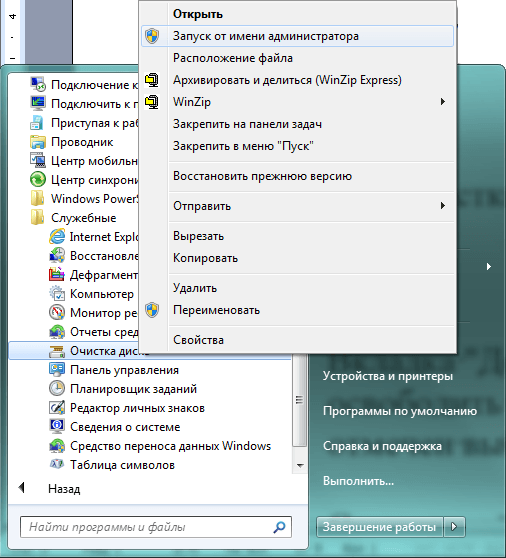This screenshot has width=506, height=558.
Task: Click the System Information icon
Action: click(x=57, y=427)
